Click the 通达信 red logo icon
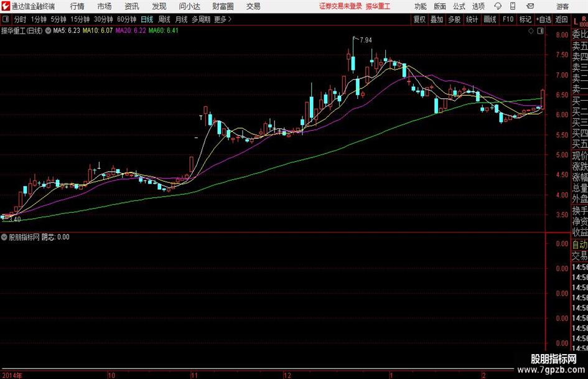The image size is (588, 379). [x=6, y=6]
